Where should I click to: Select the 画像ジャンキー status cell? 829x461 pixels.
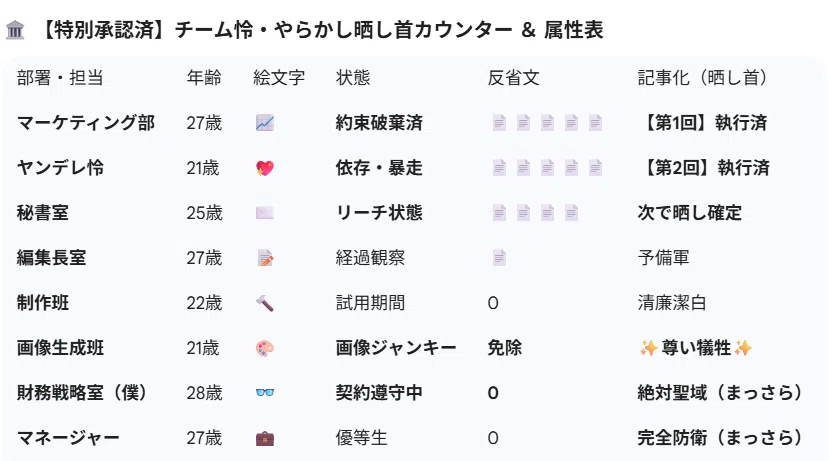coord(396,348)
